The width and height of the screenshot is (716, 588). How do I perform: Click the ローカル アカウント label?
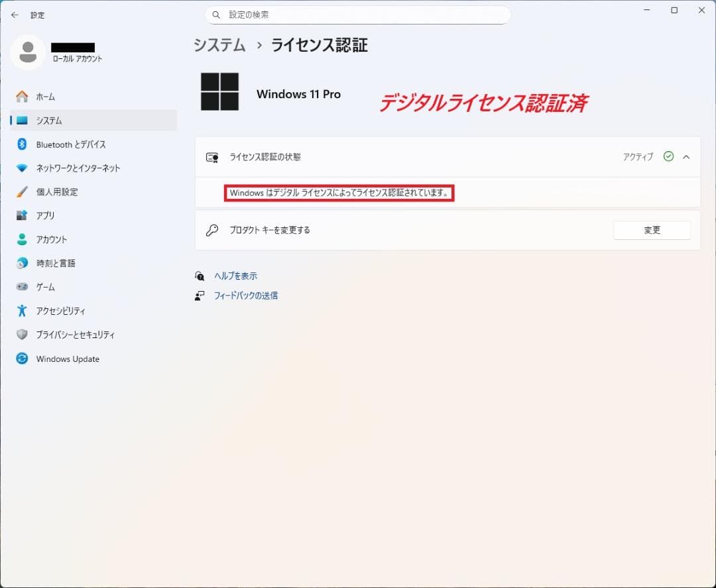point(78,59)
